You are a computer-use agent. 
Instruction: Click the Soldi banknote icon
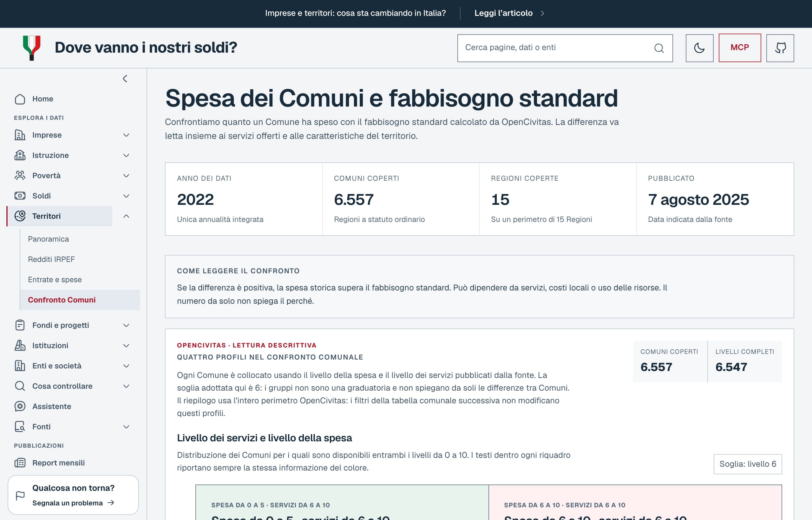pyautogui.click(x=20, y=196)
